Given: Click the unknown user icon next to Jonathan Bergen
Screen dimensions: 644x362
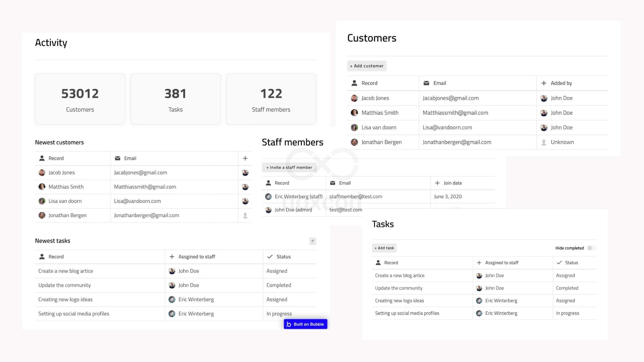Looking at the screenshot, I should [x=544, y=142].
